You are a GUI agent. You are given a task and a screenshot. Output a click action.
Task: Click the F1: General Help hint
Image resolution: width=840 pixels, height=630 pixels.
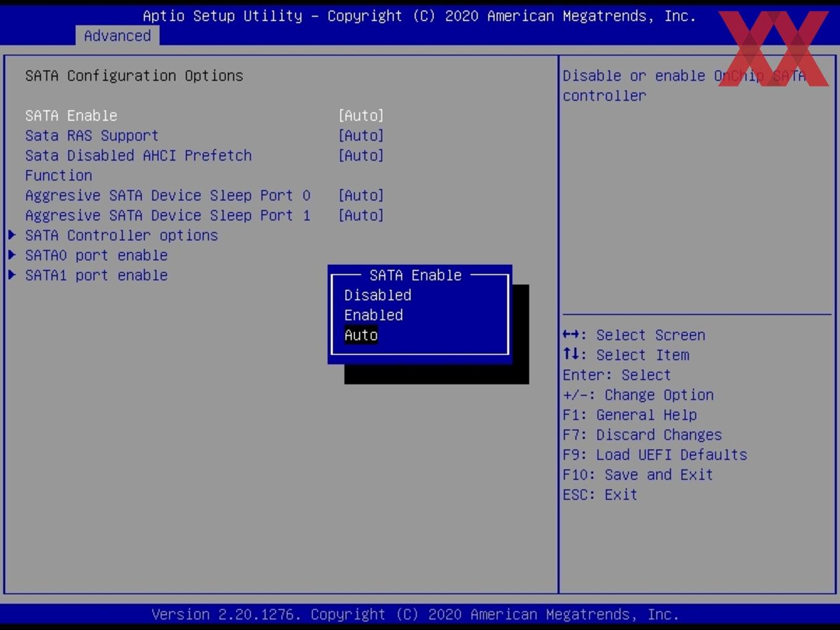pyautogui.click(x=629, y=414)
